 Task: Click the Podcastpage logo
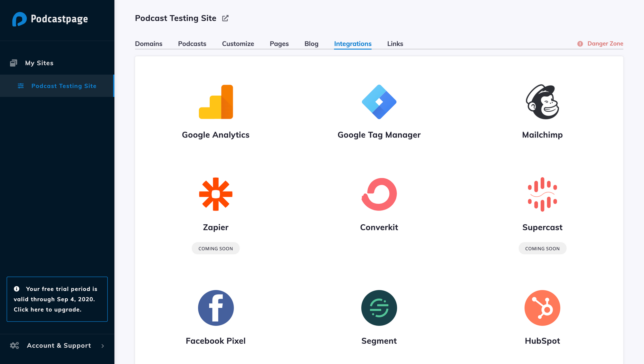[x=50, y=19]
